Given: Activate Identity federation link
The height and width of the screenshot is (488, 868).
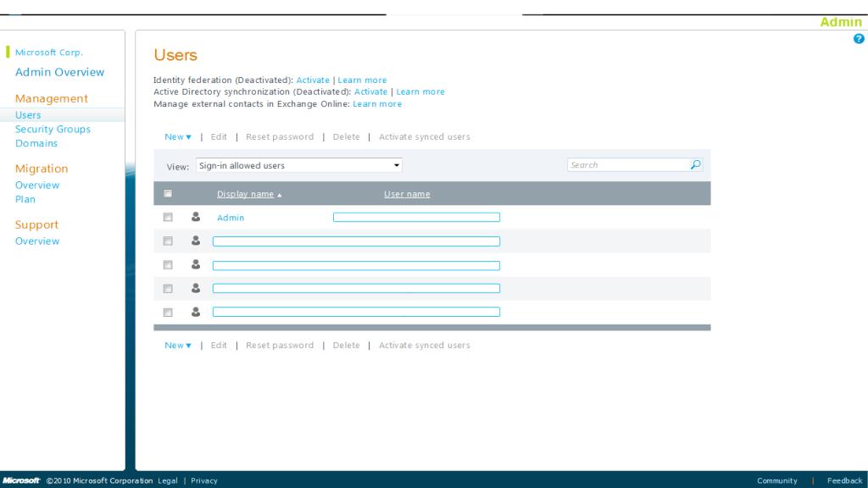Looking at the screenshot, I should coord(313,80).
